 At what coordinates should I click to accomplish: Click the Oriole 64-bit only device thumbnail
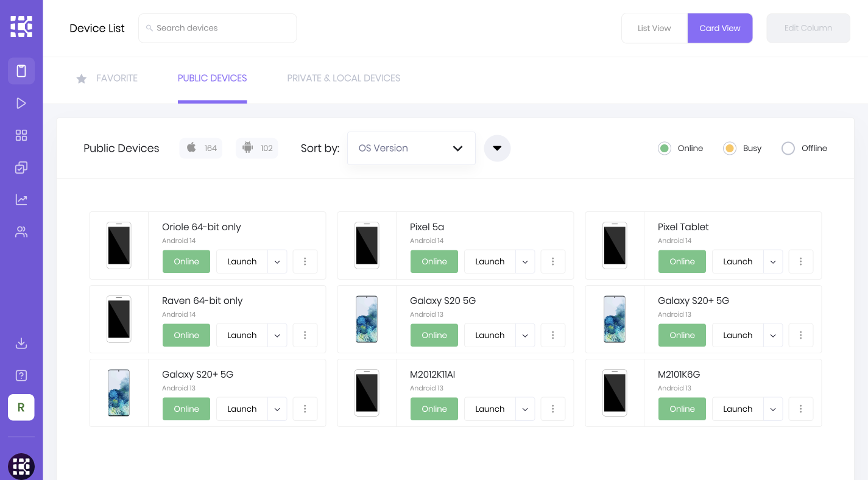coord(119,245)
